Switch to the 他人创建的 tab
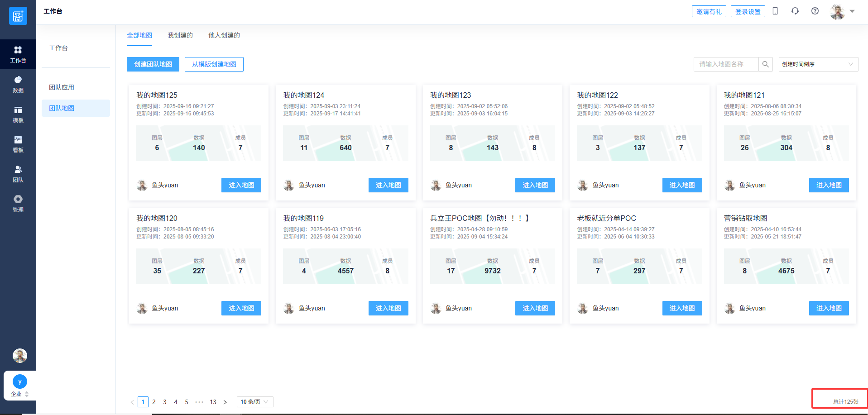The image size is (868, 415). click(x=224, y=35)
